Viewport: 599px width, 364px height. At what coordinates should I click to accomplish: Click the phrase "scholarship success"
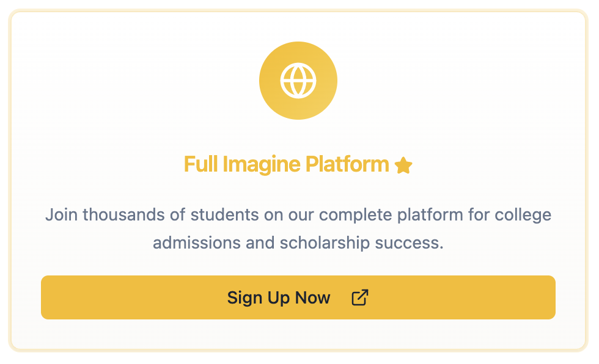pos(361,242)
